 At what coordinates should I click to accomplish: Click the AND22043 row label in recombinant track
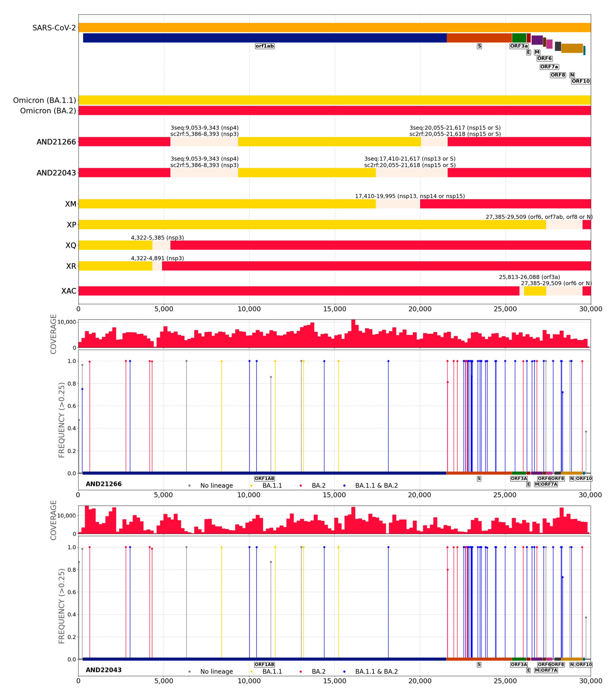(x=56, y=173)
